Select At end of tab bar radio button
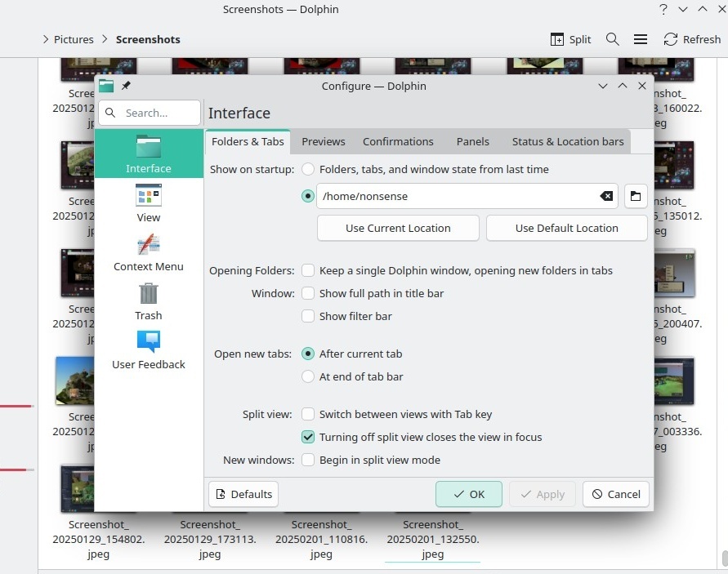The height and width of the screenshot is (574, 728). (x=308, y=376)
